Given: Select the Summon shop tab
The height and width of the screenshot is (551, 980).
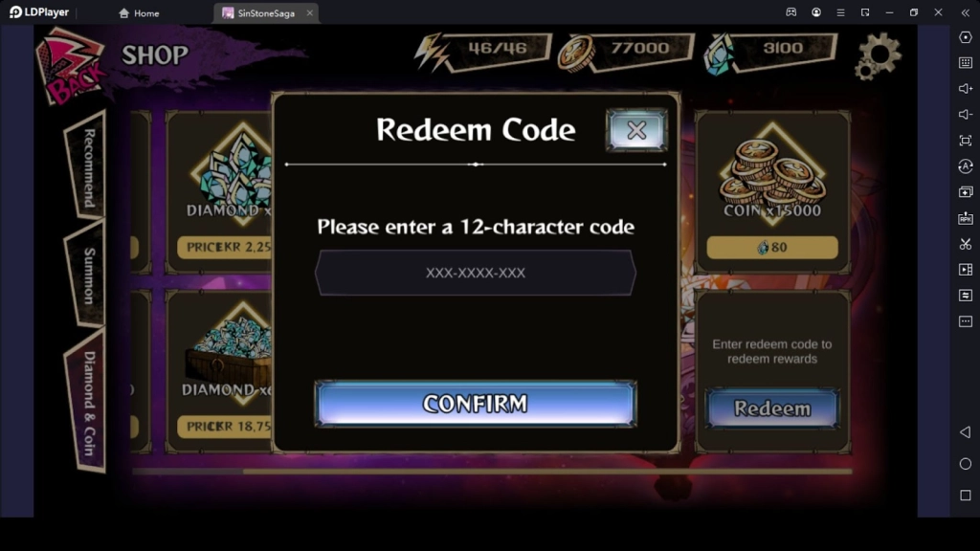Looking at the screenshot, I should (87, 275).
